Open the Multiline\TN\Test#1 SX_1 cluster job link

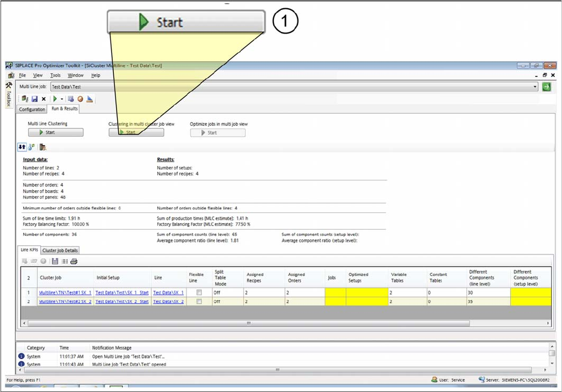point(65,292)
